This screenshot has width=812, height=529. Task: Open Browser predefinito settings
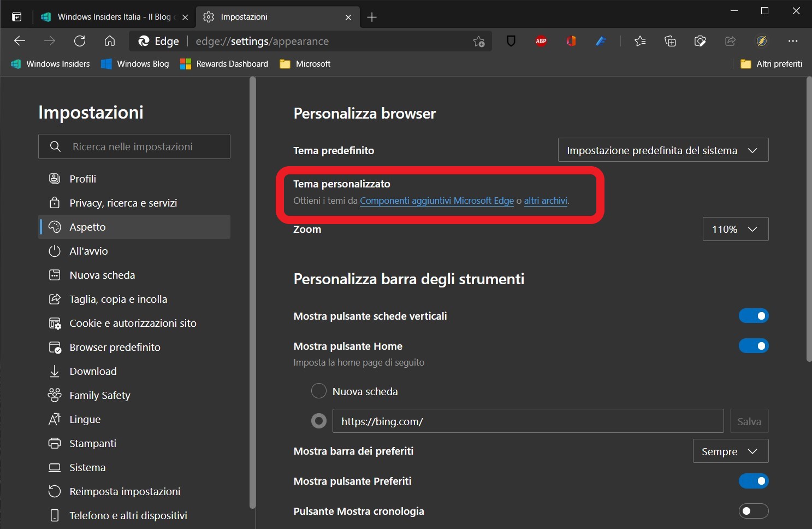[x=134, y=347]
